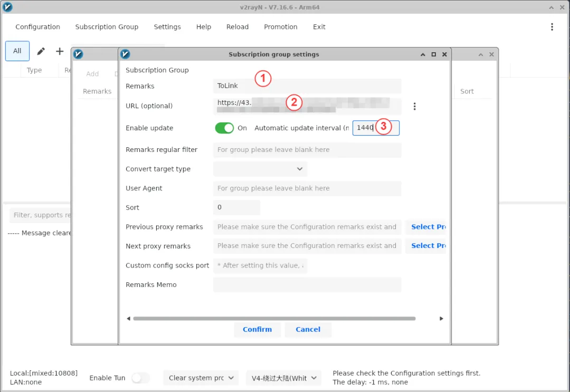The height and width of the screenshot is (392, 570).
Task: Click the scroll-left arrow of horizontal scrollbar
Action: click(x=128, y=319)
